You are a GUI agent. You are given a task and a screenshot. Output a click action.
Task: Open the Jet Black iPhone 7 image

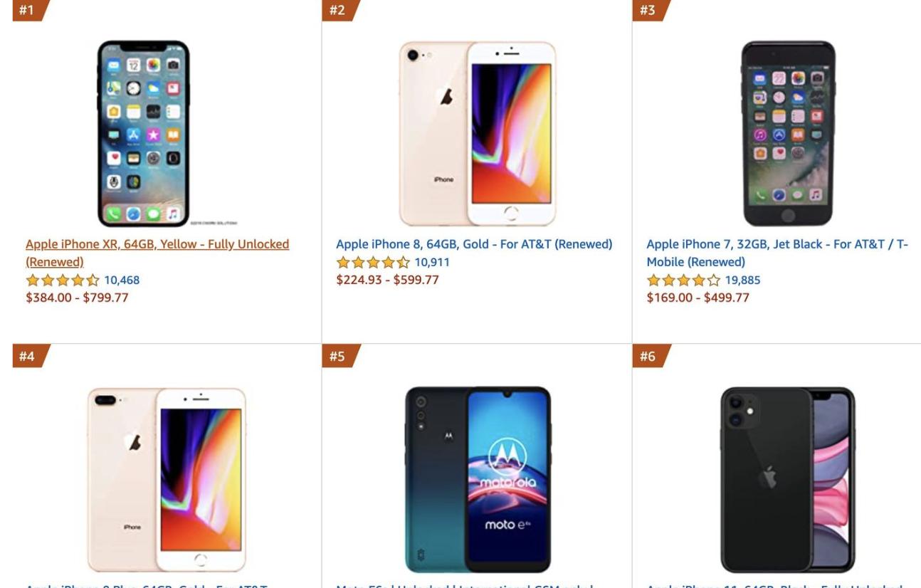click(x=788, y=133)
